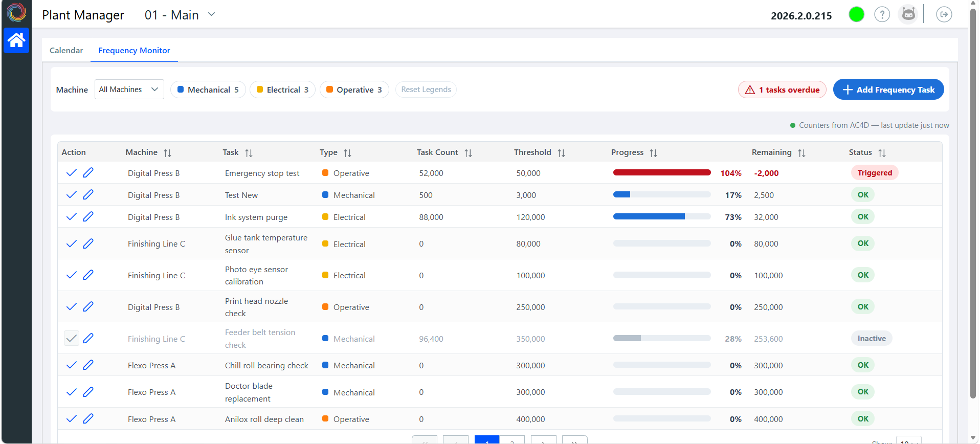
Task: Edit the Print head nozzle check task
Action: click(x=88, y=307)
